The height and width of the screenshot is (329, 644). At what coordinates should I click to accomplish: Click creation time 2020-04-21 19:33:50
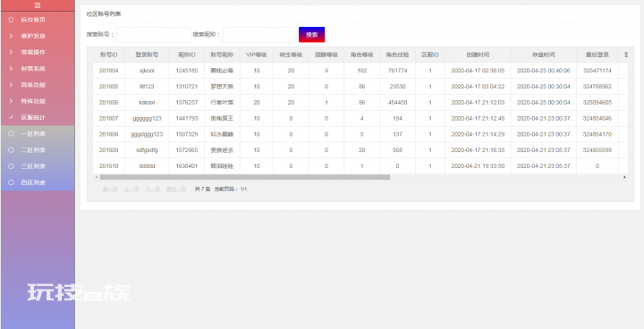[x=478, y=166]
